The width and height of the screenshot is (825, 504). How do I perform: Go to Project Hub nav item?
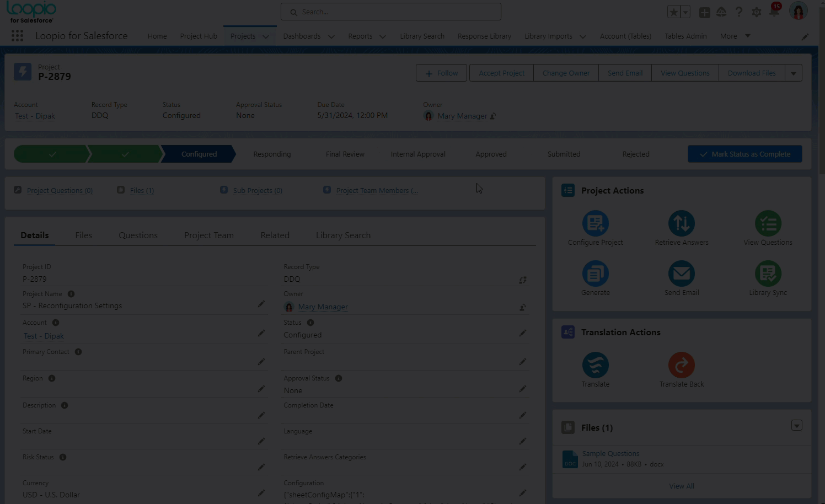(x=199, y=36)
